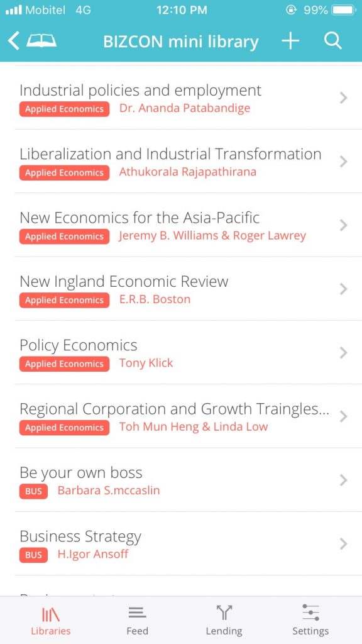Screen dimensions: 362x644
Task: Tap the battery indicator in status bar
Action: (344, 10)
